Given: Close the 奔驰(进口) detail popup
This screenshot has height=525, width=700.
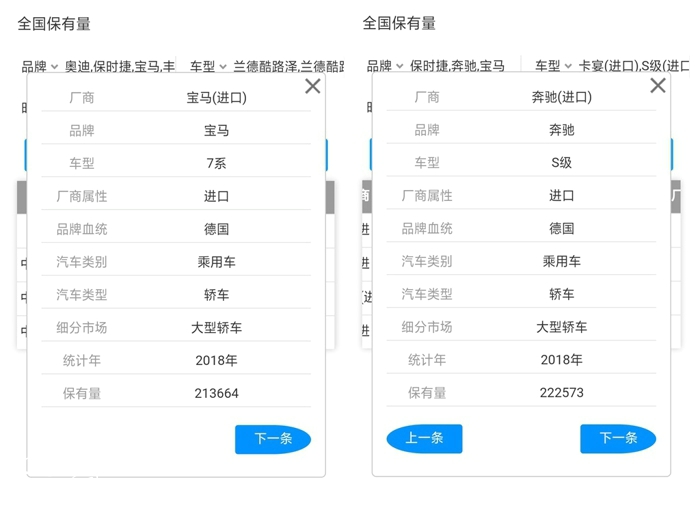Looking at the screenshot, I should 658,85.
